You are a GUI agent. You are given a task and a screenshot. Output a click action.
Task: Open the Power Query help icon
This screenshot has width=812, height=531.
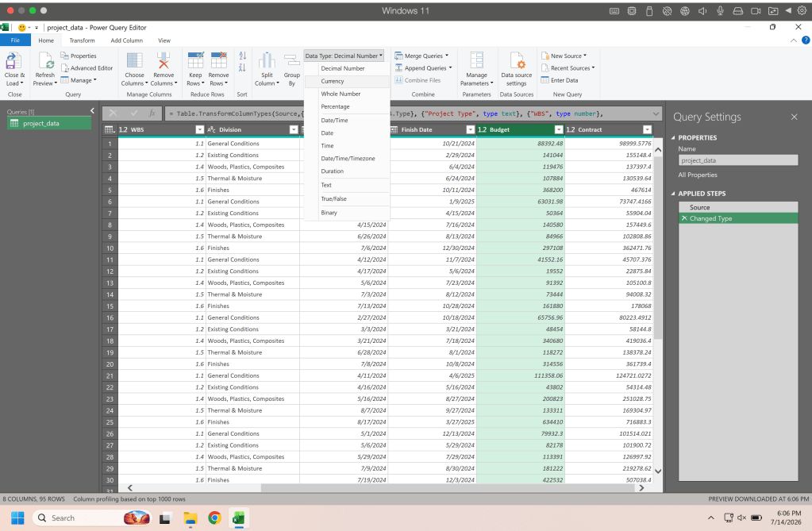[806, 40]
